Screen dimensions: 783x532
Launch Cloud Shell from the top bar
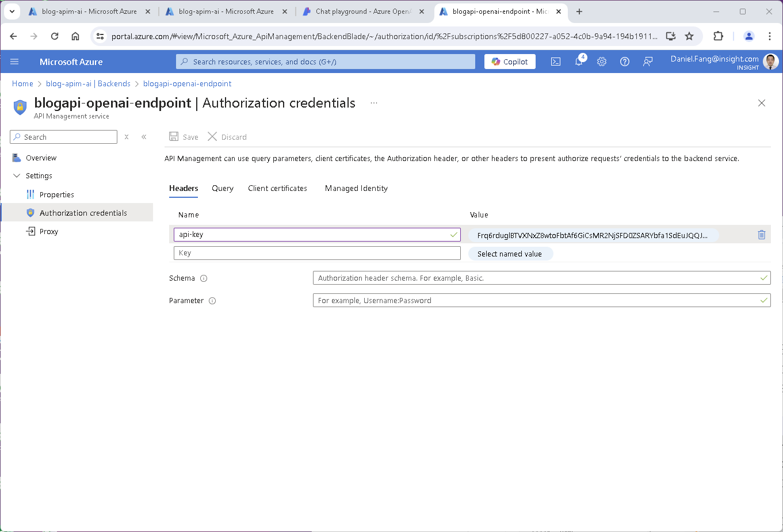[x=556, y=62]
